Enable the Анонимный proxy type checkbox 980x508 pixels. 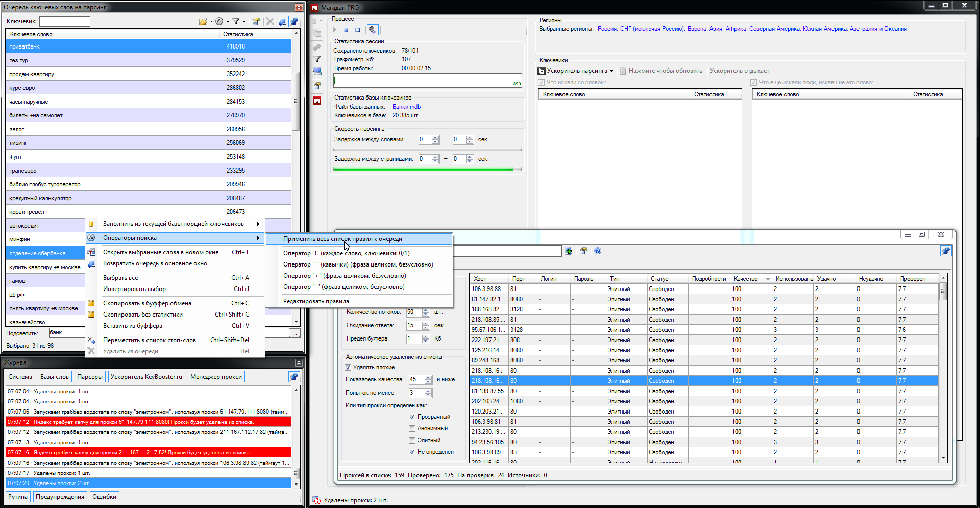pos(412,428)
